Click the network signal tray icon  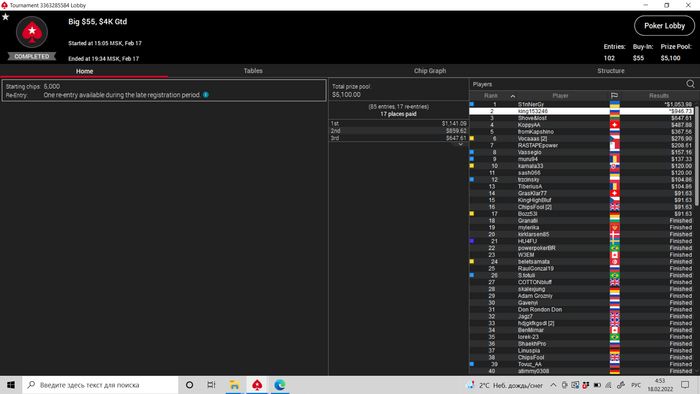(x=608, y=385)
